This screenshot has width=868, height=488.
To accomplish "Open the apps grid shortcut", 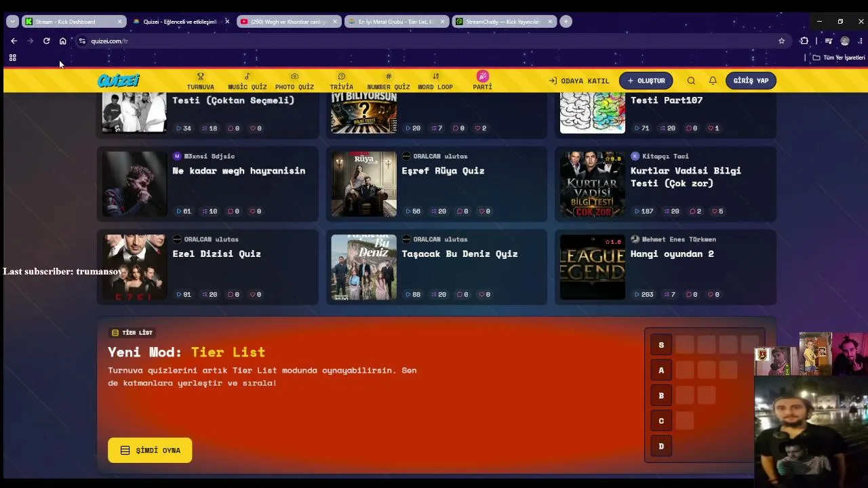I will [x=12, y=58].
